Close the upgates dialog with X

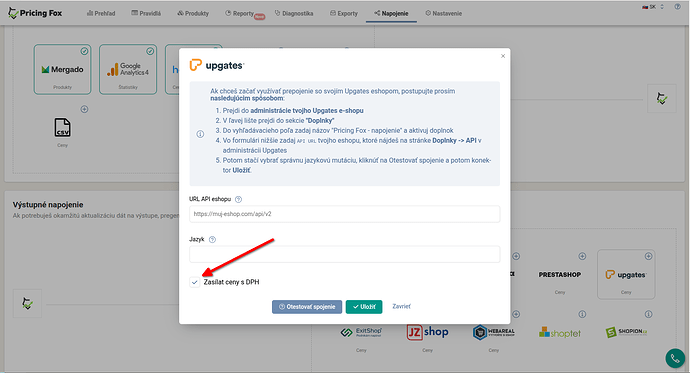coord(503,56)
